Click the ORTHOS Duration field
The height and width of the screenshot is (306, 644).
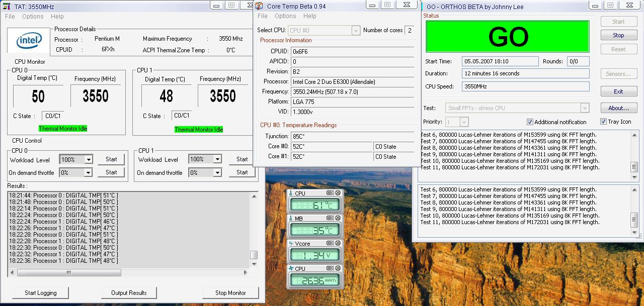click(x=526, y=73)
